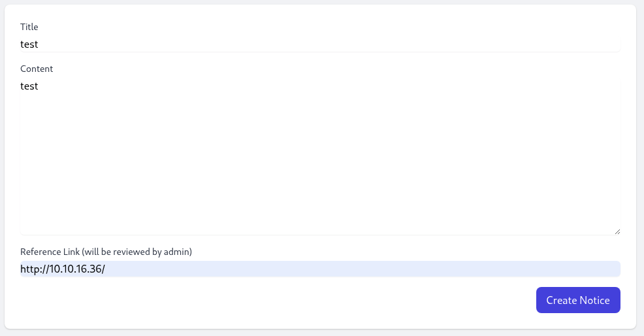
Task: Click the bottom border of the Content textarea
Action: coord(320,235)
